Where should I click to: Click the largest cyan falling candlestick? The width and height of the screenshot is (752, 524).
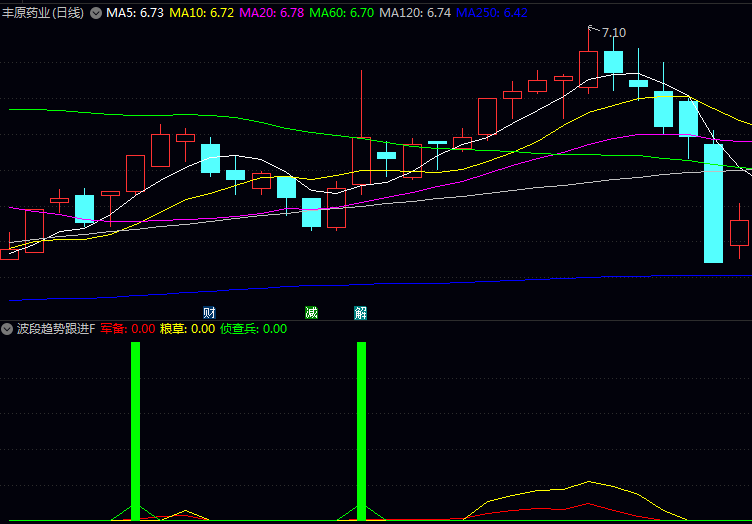pyautogui.click(x=713, y=203)
